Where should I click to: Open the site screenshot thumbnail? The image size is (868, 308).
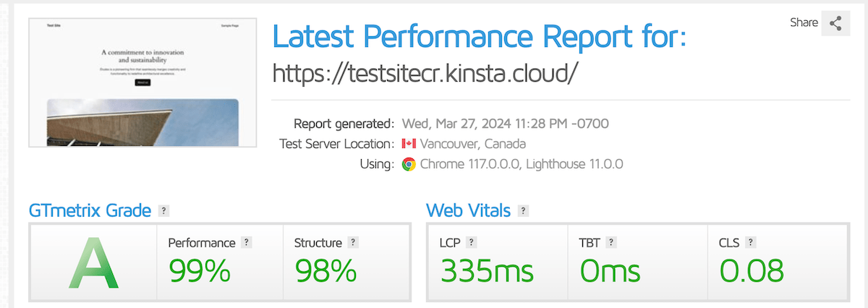[x=143, y=82]
